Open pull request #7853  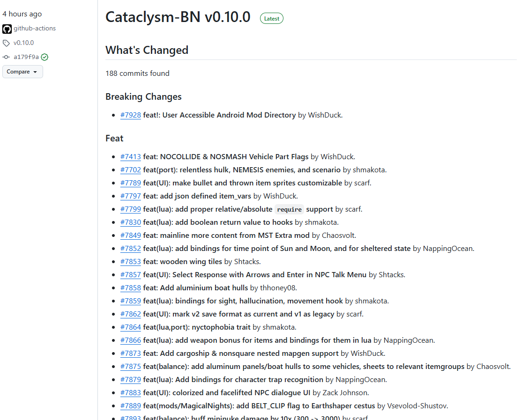pyautogui.click(x=131, y=262)
